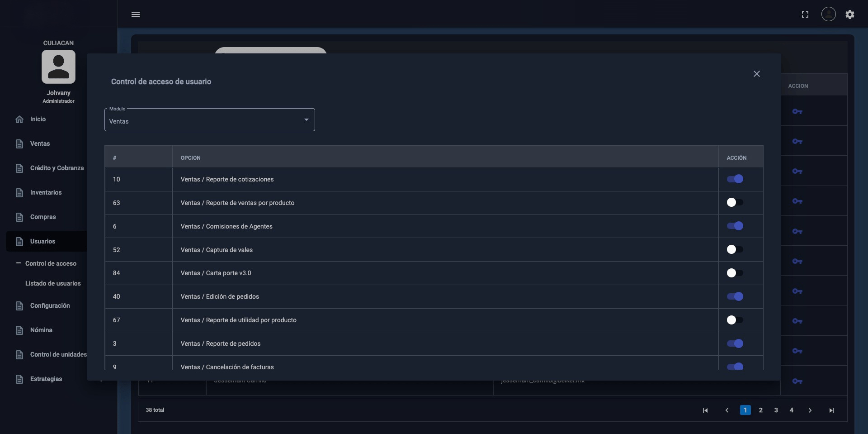
Task: Open the user profile avatar icon
Action: tap(828, 14)
